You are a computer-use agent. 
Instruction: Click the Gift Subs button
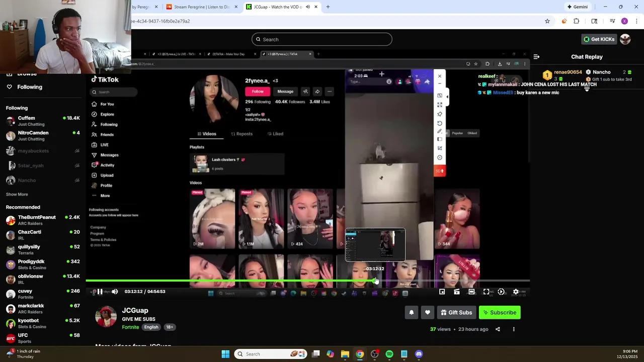coord(456,313)
